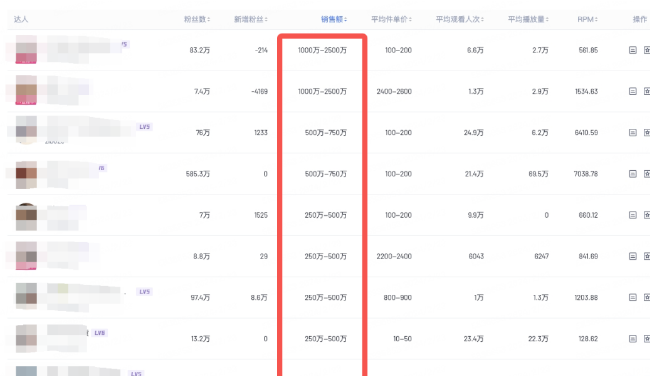Select new fans value -214

(x=261, y=50)
